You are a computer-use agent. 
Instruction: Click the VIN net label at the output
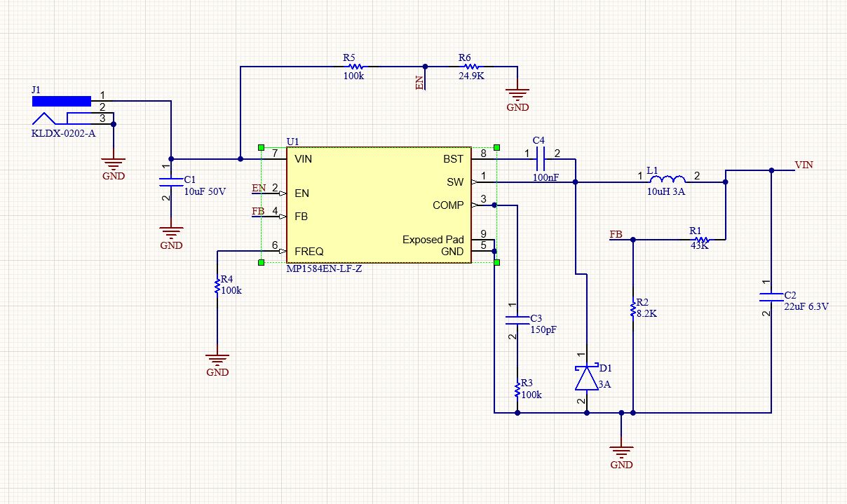click(x=805, y=165)
